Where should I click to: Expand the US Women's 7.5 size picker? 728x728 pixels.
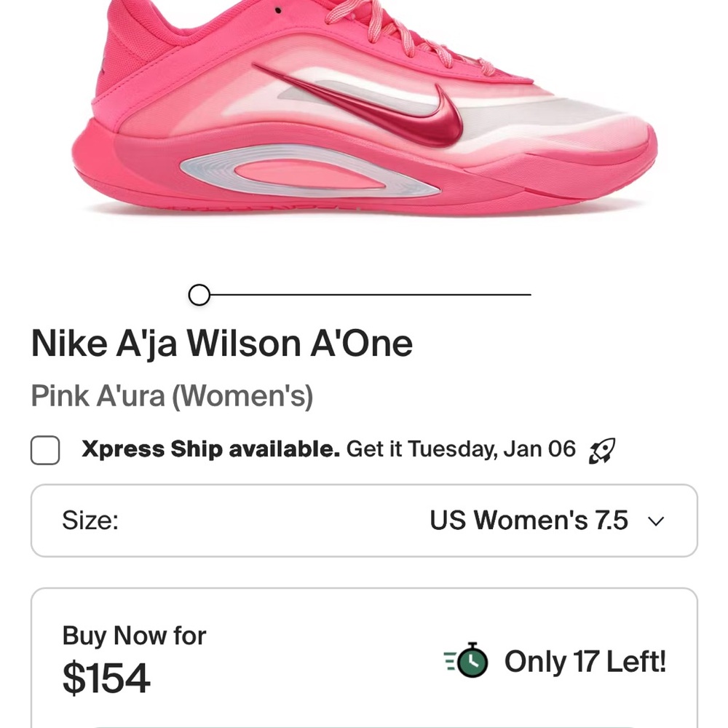(x=529, y=521)
